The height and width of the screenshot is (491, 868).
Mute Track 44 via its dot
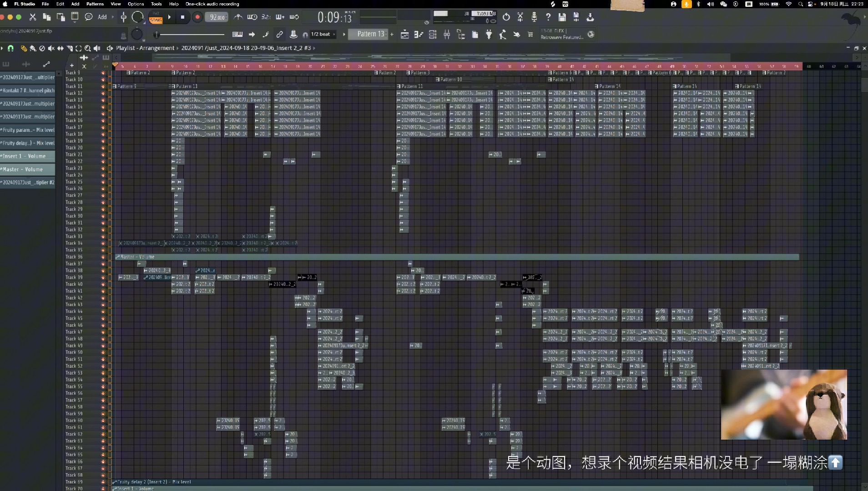103,311
